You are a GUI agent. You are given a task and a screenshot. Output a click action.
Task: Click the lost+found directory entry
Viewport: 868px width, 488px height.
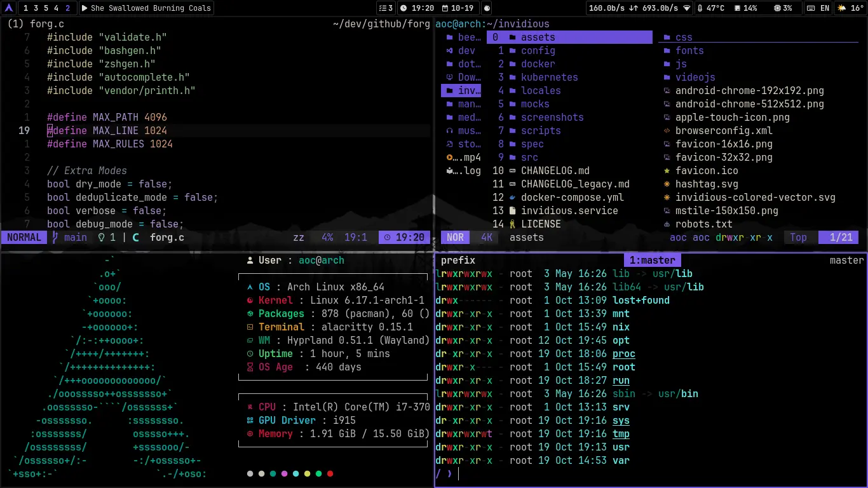tap(641, 301)
